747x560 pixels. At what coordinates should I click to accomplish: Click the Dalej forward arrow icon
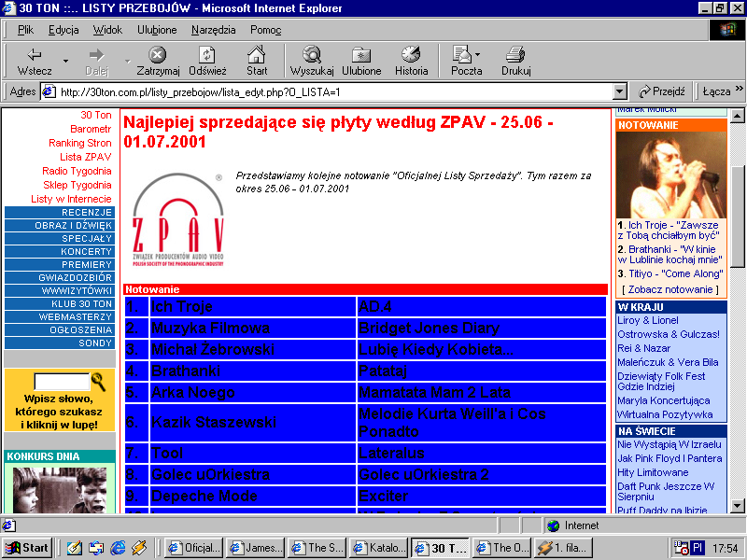point(97,55)
